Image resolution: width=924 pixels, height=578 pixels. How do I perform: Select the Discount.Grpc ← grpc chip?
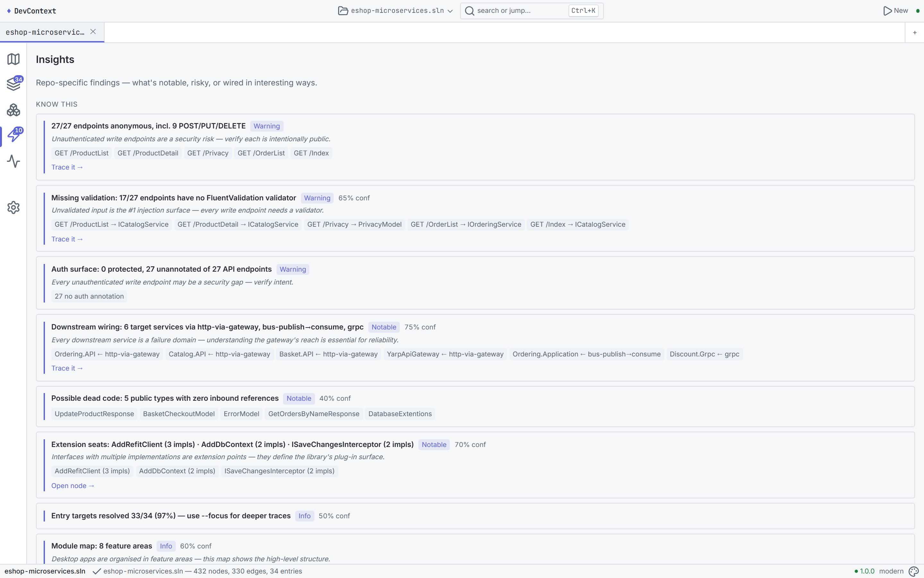pyautogui.click(x=705, y=354)
